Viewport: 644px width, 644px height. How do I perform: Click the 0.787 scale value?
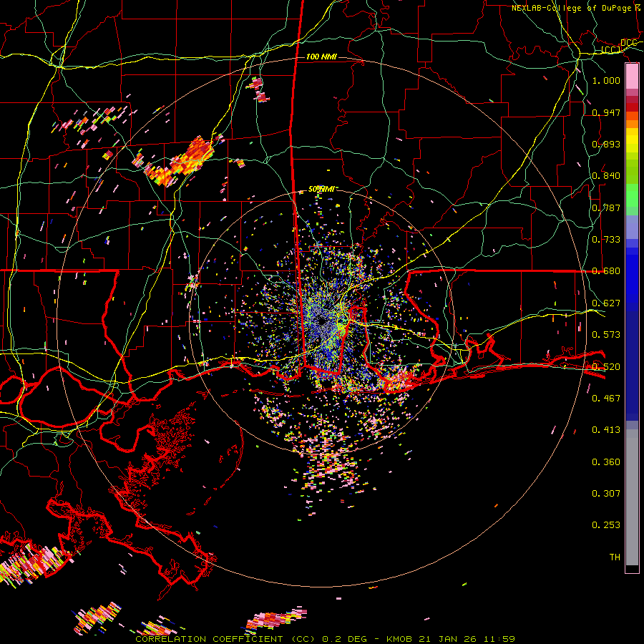tap(606, 208)
